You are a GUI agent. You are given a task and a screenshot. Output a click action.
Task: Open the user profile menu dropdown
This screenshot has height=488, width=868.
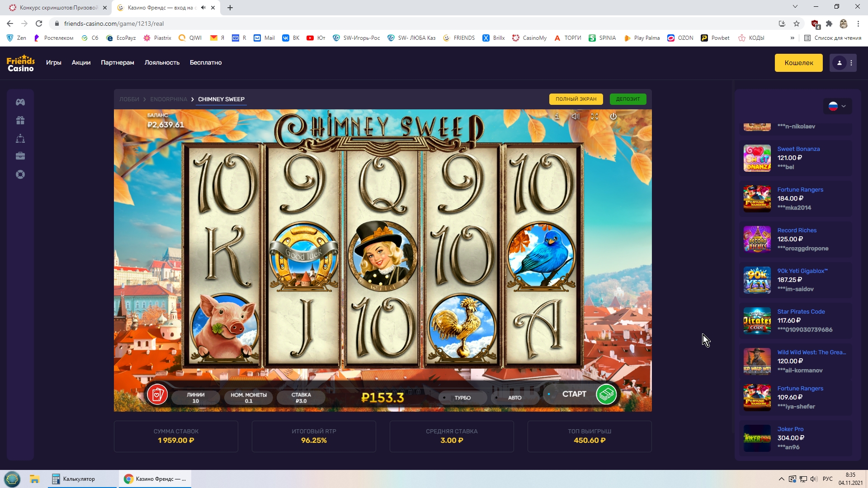coord(843,63)
